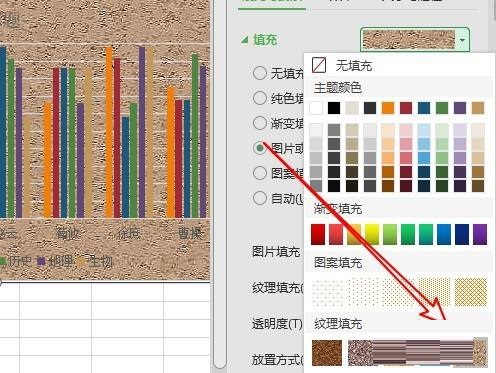The height and width of the screenshot is (373, 496).
Task: Pick the purple theme color swatch
Action: [x=460, y=108]
